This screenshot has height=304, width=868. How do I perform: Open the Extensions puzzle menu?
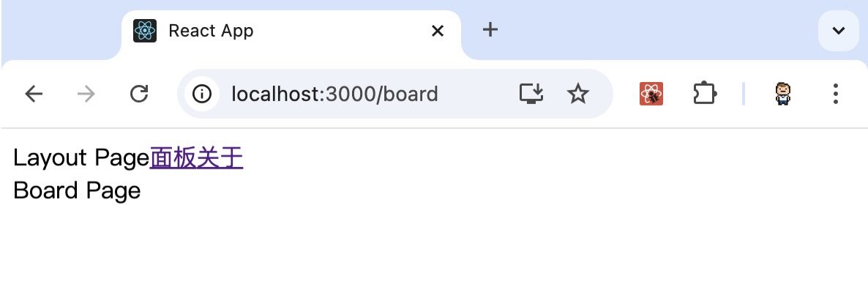click(704, 94)
